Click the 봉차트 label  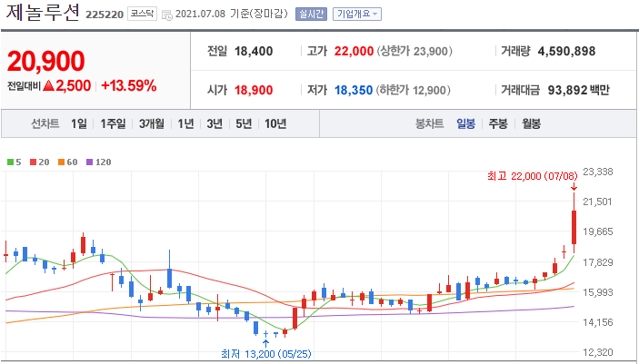point(430,123)
